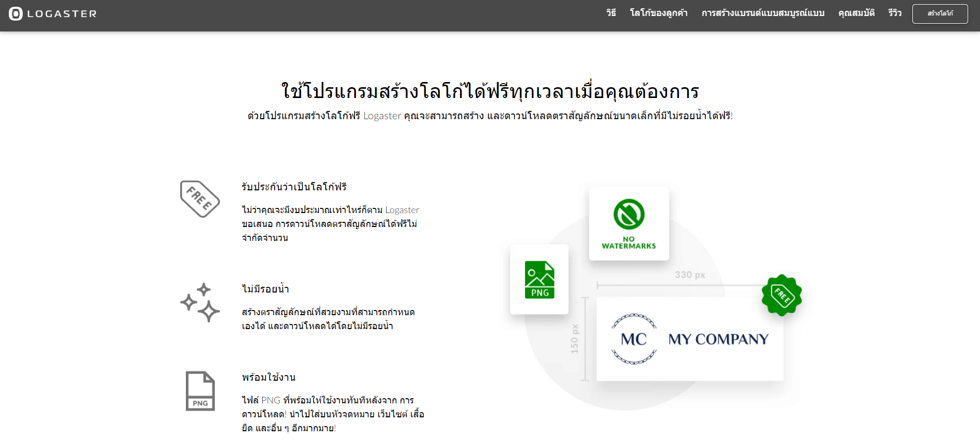Click the green PNG image file icon
The image size is (980, 439).
coord(540,280)
